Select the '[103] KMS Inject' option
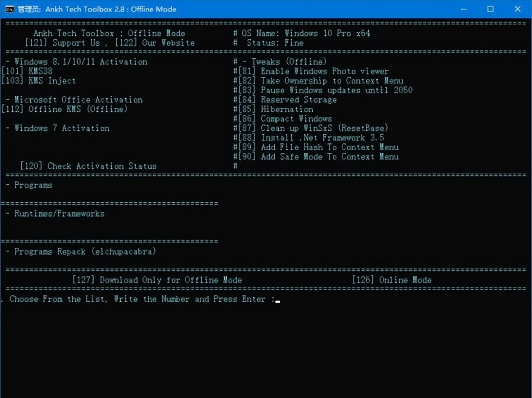 (x=38, y=81)
